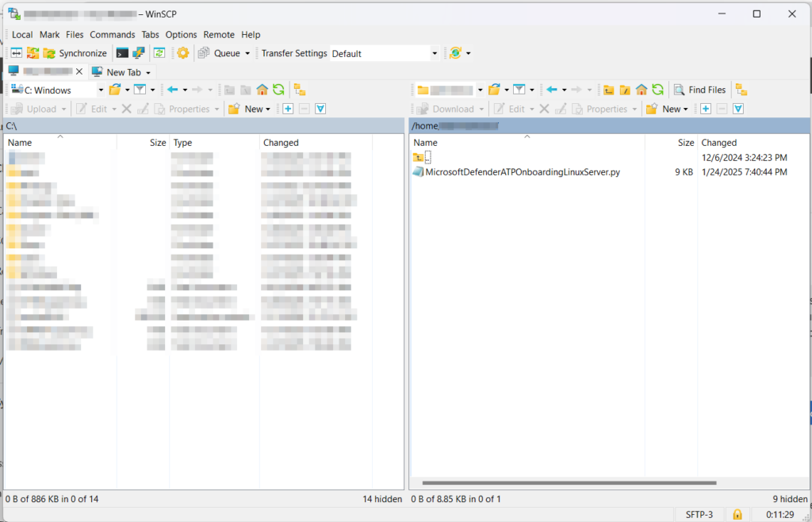
Task: Toggle the local directory tree icon
Action: click(x=300, y=90)
